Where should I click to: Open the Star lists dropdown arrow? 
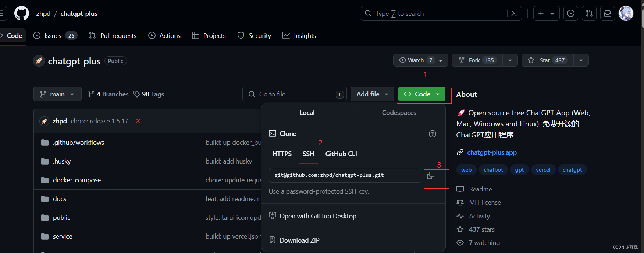581,60
